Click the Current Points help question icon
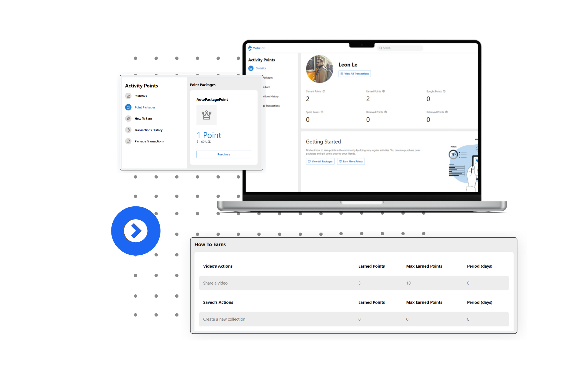This screenshot has width=588, height=368. pyautogui.click(x=324, y=91)
